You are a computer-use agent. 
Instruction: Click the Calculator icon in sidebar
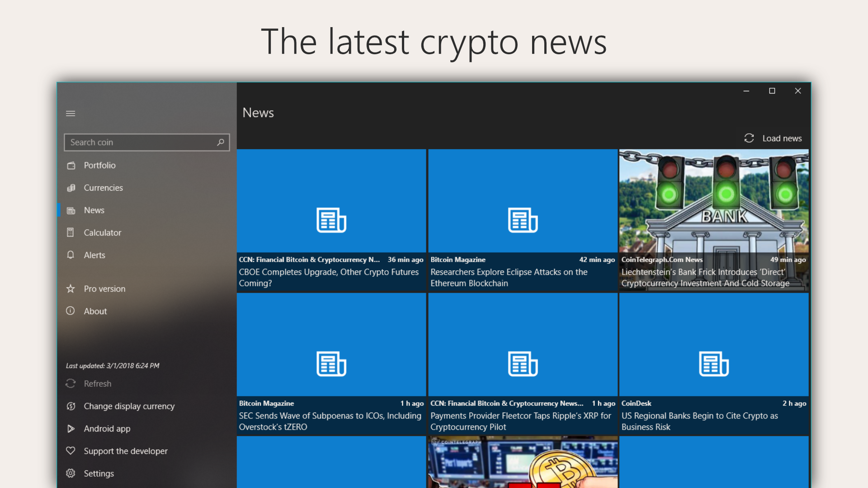[x=71, y=233]
